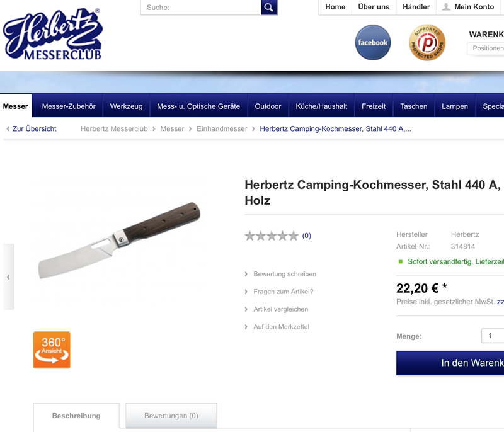This screenshot has height=432, width=504.
Task: Click the previous image arrow beside the knife
Action: 8,277
